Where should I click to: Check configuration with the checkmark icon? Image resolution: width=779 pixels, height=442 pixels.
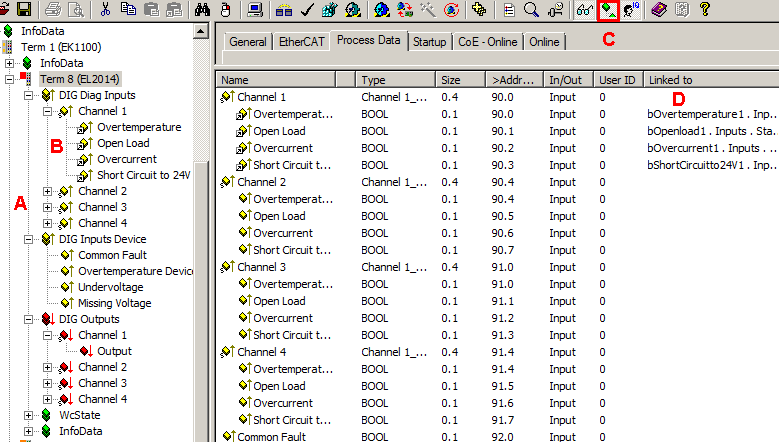(x=307, y=9)
